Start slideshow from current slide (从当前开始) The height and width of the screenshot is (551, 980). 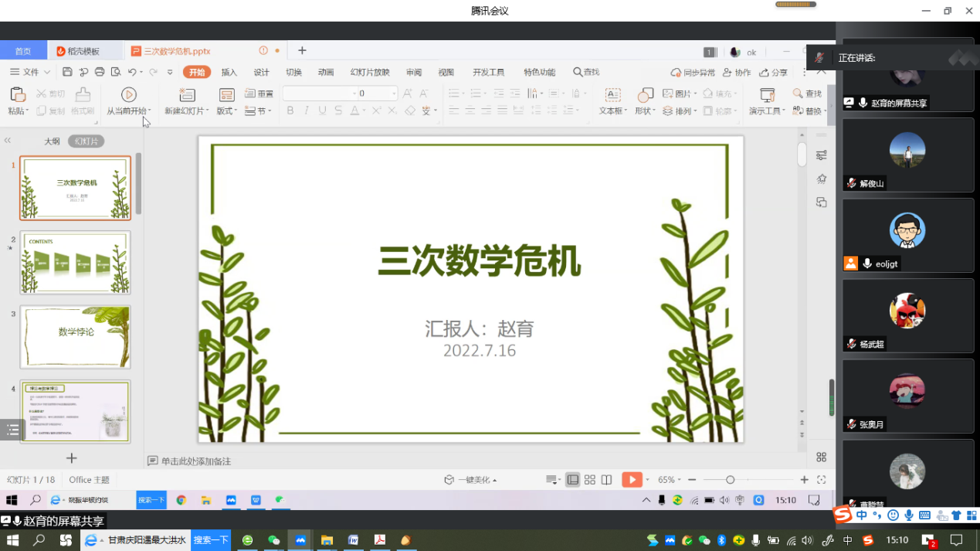[129, 94]
